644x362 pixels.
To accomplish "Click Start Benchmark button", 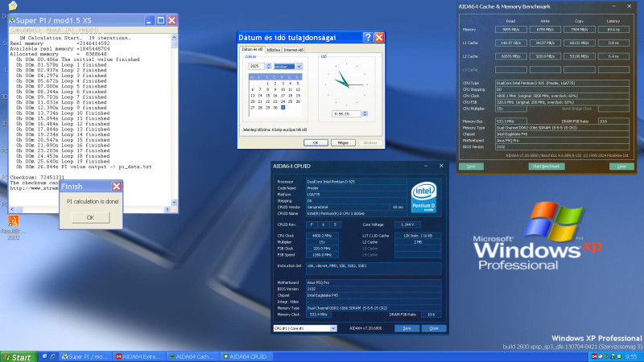I will pyautogui.click(x=547, y=167).
